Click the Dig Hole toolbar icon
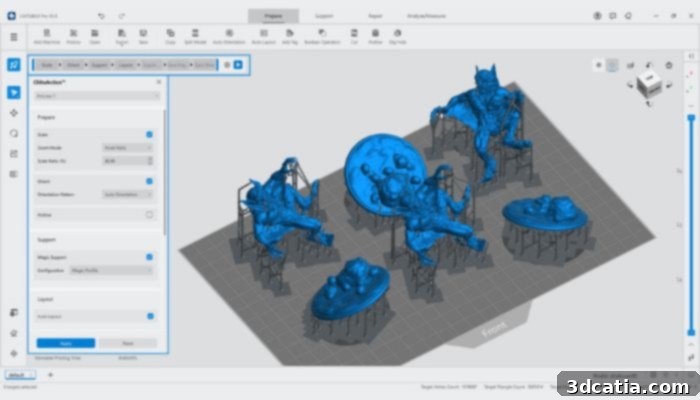The image size is (700, 400). [397, 36]
